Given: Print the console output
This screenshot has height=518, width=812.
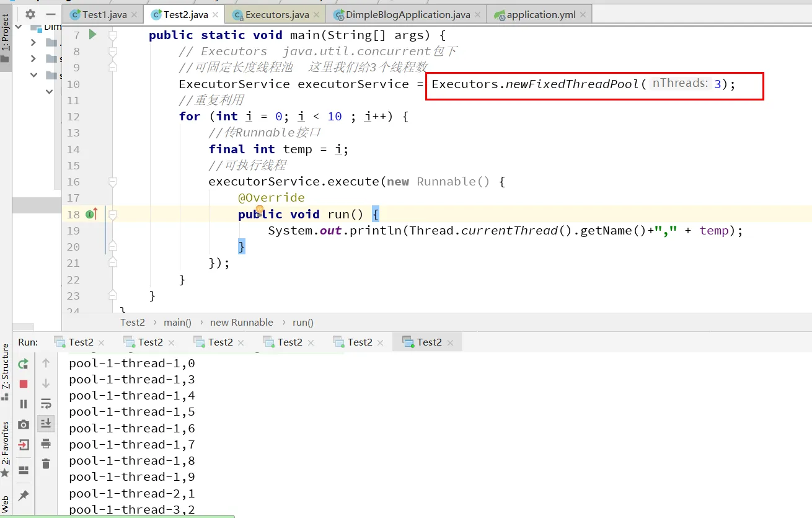Looking at the screenshot, I should point(46,444).
